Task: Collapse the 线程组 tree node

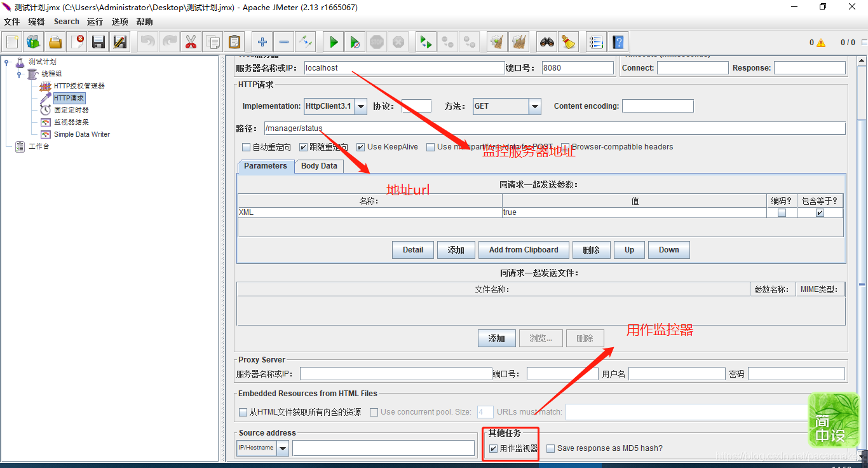Action: 19,74
